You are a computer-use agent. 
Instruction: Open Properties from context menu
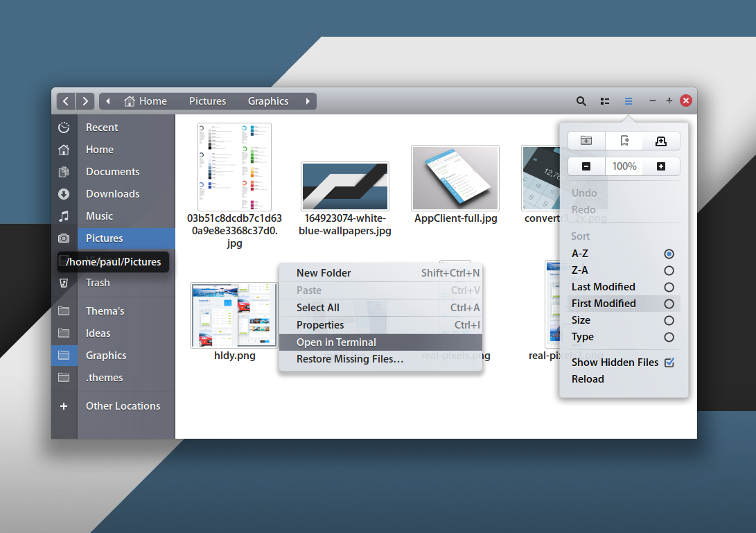click(381, 325)
